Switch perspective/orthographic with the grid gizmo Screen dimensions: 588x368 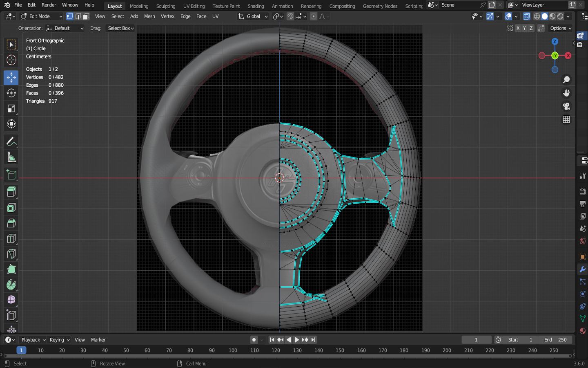(x=566, y=119)
